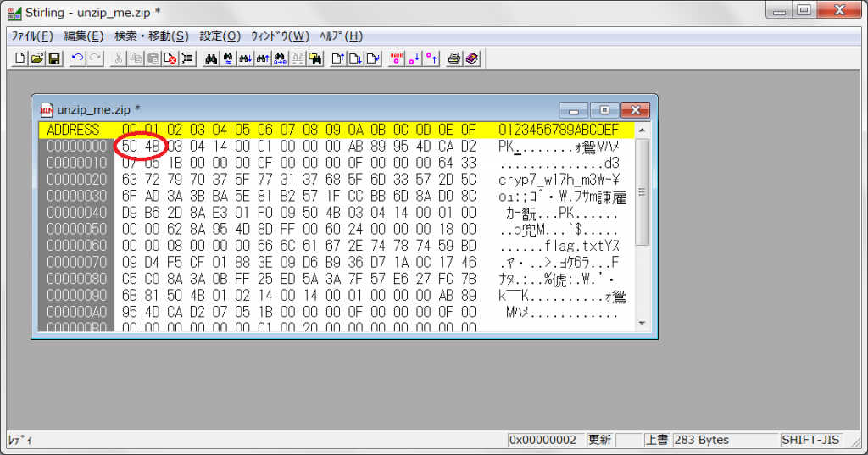Open a file with the folder icon
Image resolution: width=868 pixels, height=455 pixels.
36,58
